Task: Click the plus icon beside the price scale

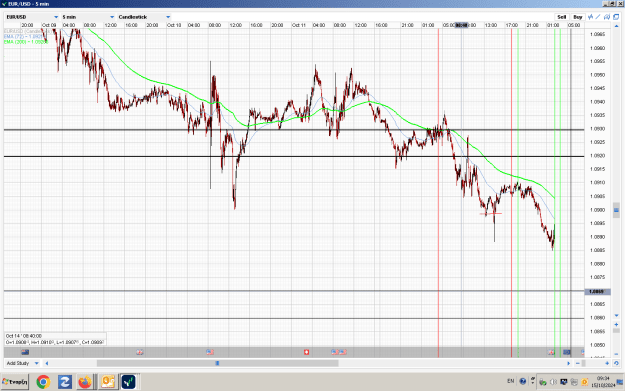Action: [617, 324]
